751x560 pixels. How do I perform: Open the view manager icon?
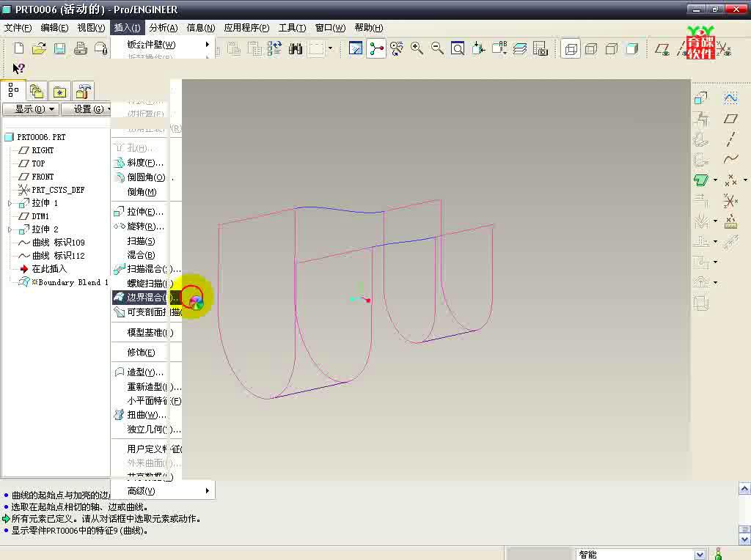(541, 48)
